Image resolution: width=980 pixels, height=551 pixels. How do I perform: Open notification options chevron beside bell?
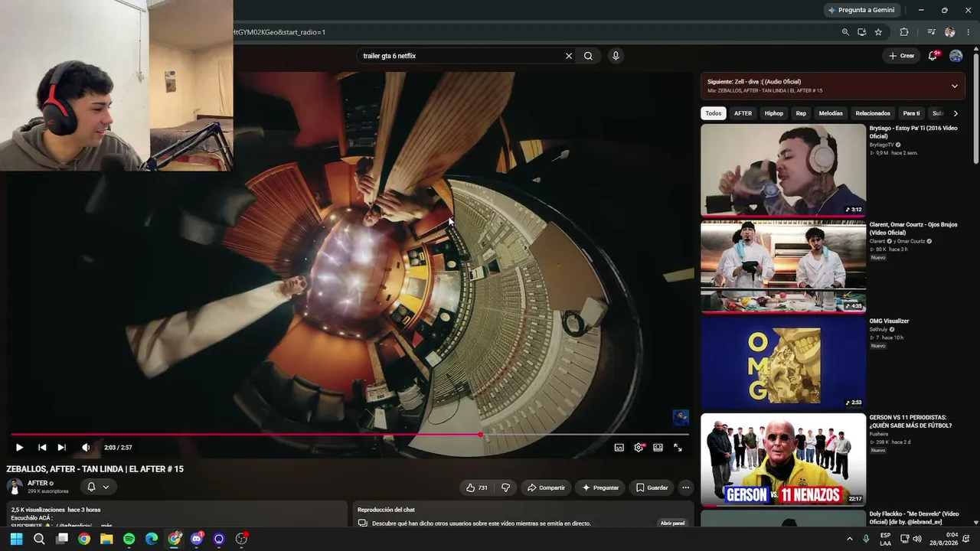pos(106,487)
